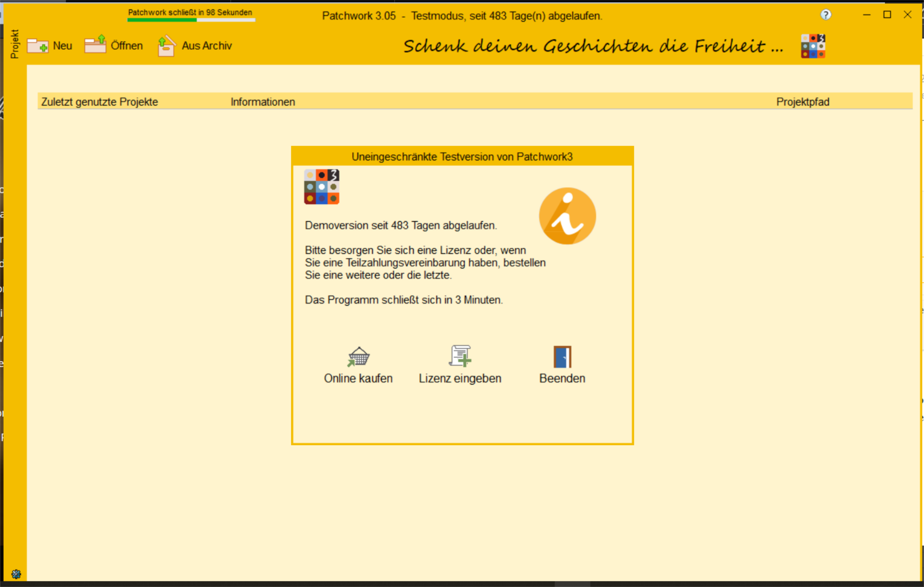
Task: Close the Patchwork window
Action: [x=908, y=15]
